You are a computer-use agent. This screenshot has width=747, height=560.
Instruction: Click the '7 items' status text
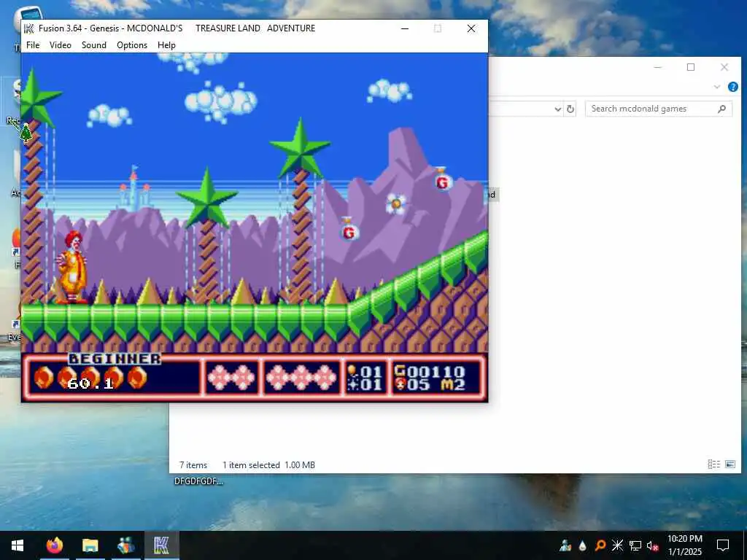[193, 465]
